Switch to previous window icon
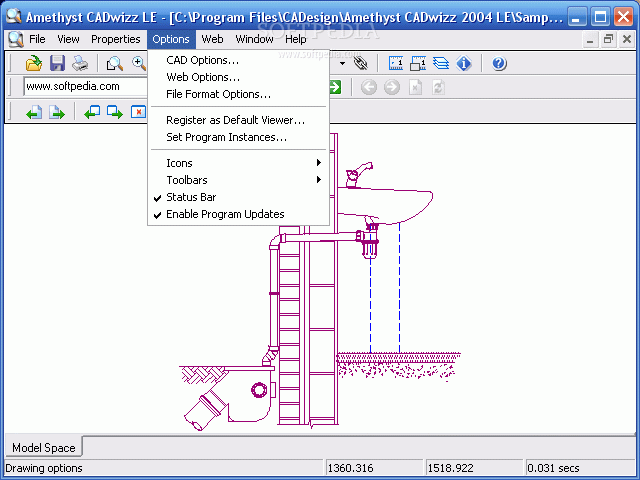The image size is (640, 480). 92,111
